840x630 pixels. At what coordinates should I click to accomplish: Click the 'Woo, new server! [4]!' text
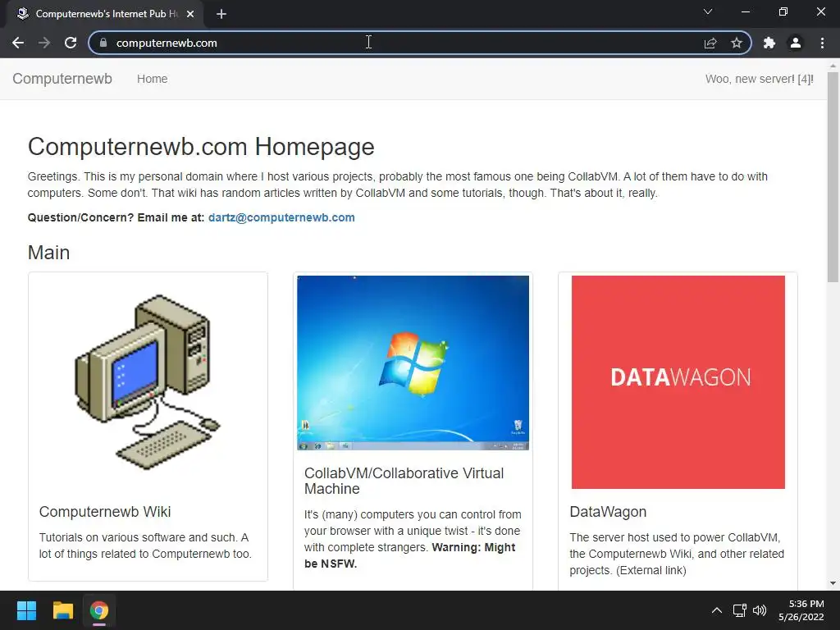(759, 79)
